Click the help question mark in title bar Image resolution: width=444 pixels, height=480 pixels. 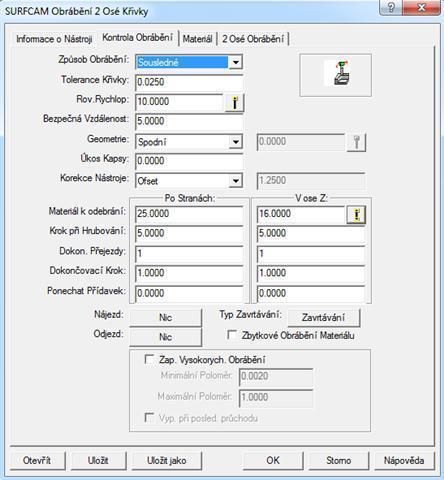[391, 7]
